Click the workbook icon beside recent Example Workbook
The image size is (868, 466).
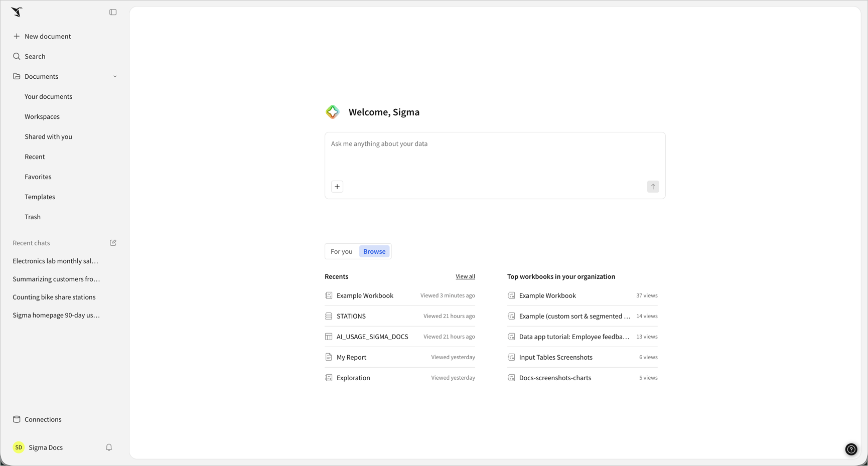coord(329,295)
